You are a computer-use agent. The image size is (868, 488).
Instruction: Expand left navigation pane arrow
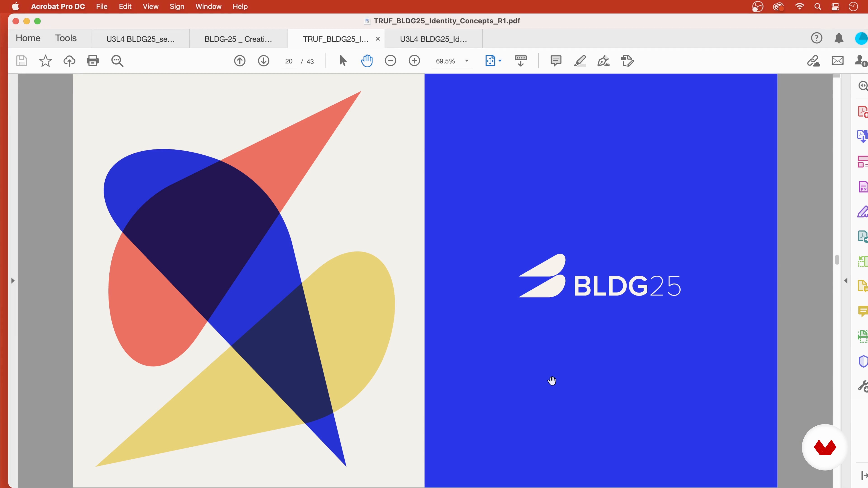click(x=13, y=281)
